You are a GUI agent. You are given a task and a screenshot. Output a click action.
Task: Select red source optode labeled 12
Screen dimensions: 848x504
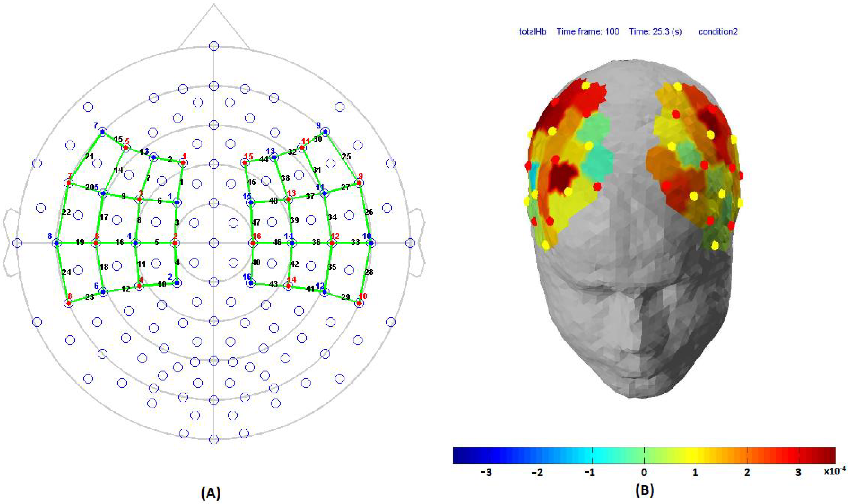click(x=332, y=243)
